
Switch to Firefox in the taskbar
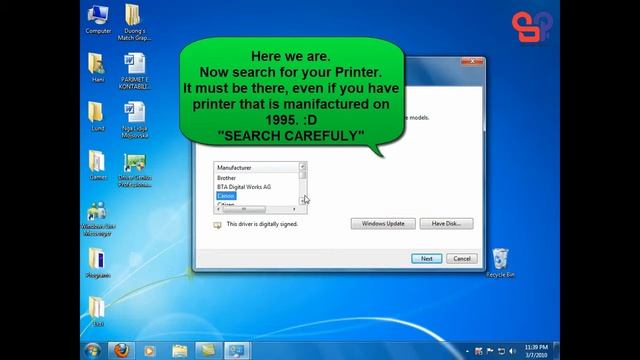121,351
